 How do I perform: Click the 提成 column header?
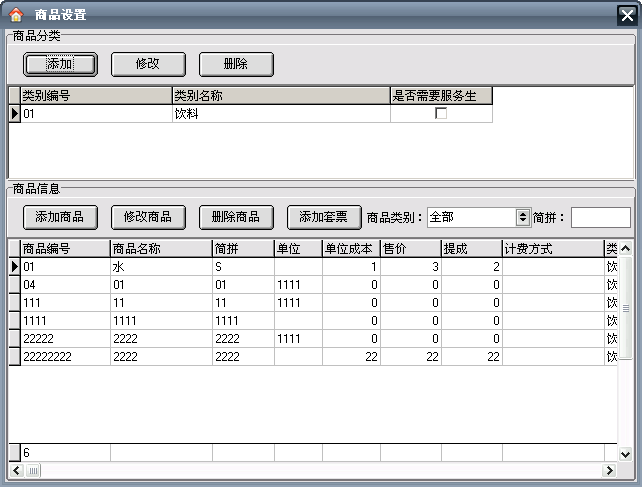[x=472, y=249]
